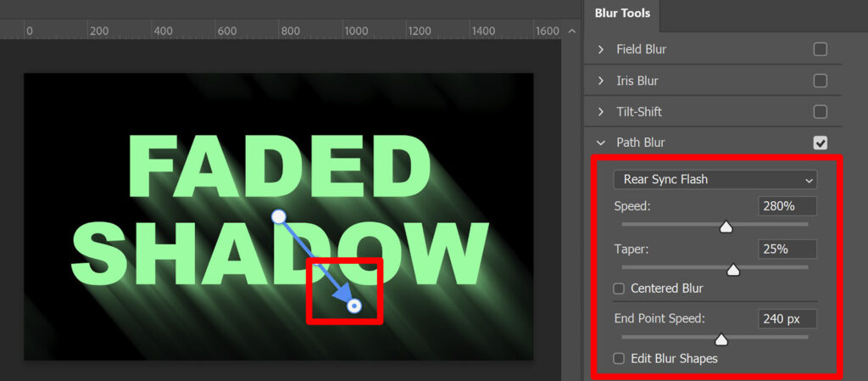Expand the Field Blur section
868x381 pixels.
click(601, 50)
